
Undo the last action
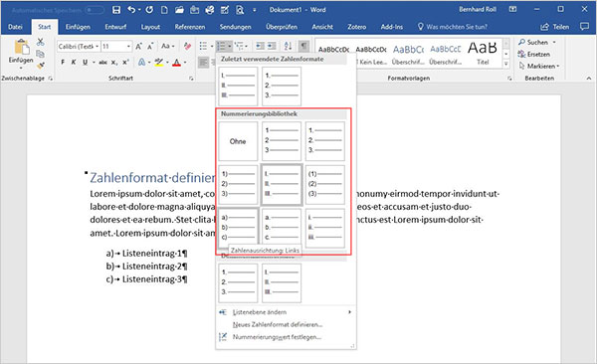pyautogui.click(x=131, y=10)
